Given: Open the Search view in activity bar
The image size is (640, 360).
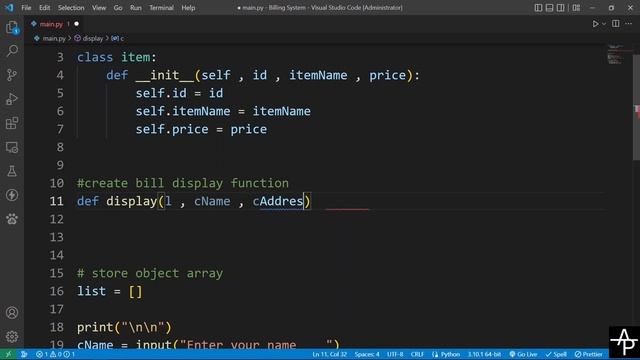Looking at the screenshot, I should (12, 51).
